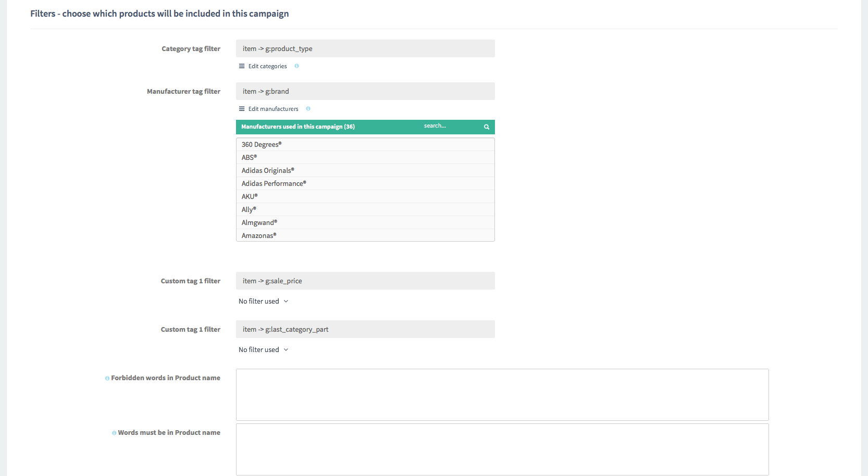Select Adidas Performance in manufacturers list
Viewport: 868px width, 476px height.
point(274,183)
